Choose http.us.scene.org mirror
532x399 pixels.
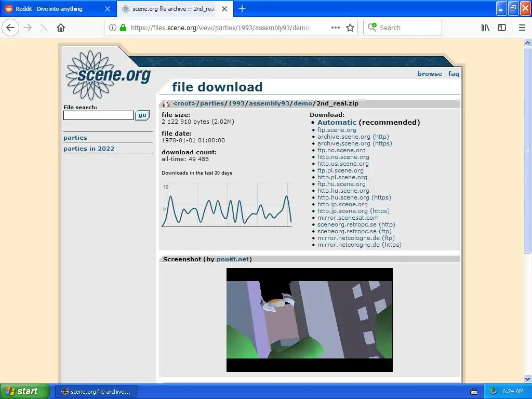[x=343, y=164]
